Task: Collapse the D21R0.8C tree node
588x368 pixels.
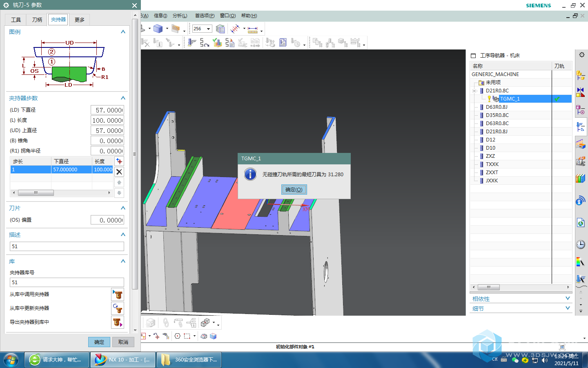Action: (x=474, y=91)
